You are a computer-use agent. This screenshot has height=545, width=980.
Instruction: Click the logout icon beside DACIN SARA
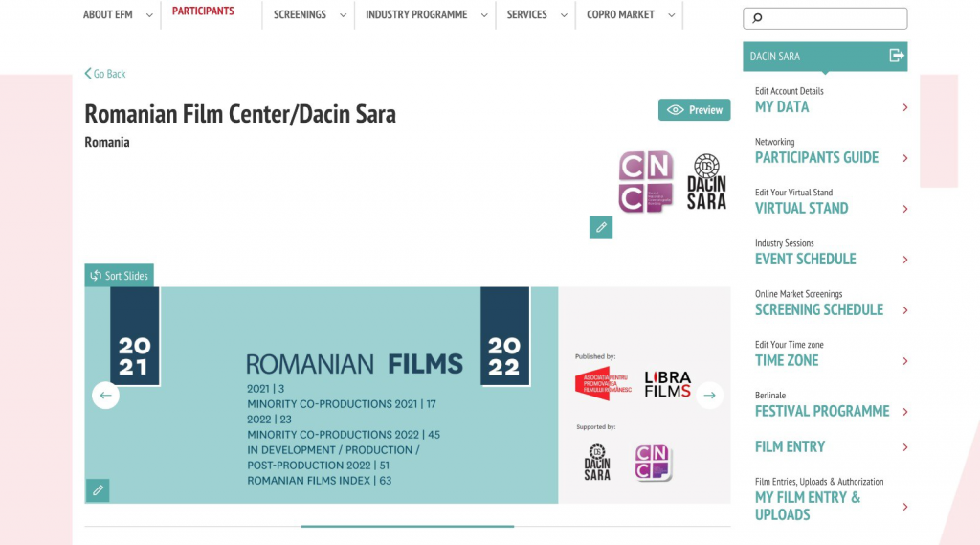pyautogui.click(x=897, y=56)
